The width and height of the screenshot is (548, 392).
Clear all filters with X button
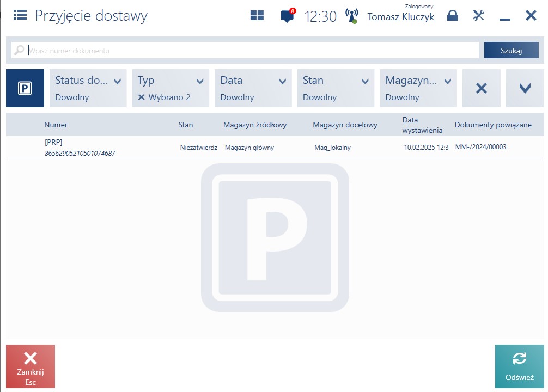[x=481, y=88]
